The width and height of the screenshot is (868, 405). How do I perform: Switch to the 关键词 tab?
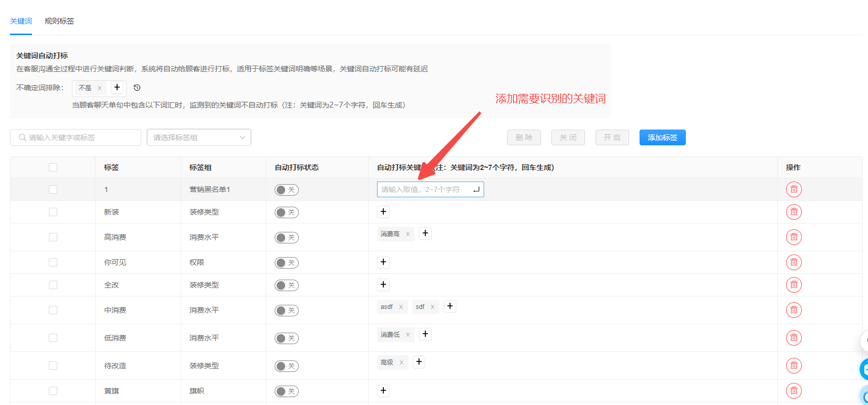(x=21, y=21)
